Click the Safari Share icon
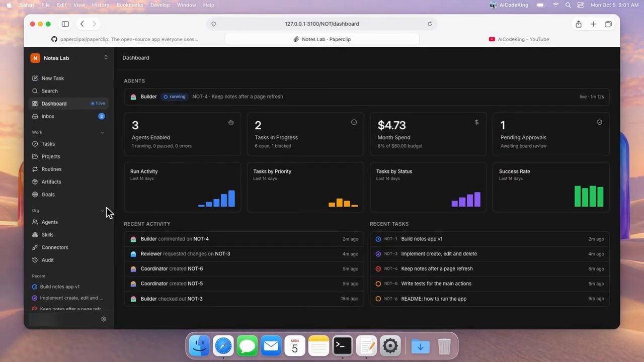The width and height of the screenshot is (644, 362). [579, 24]
